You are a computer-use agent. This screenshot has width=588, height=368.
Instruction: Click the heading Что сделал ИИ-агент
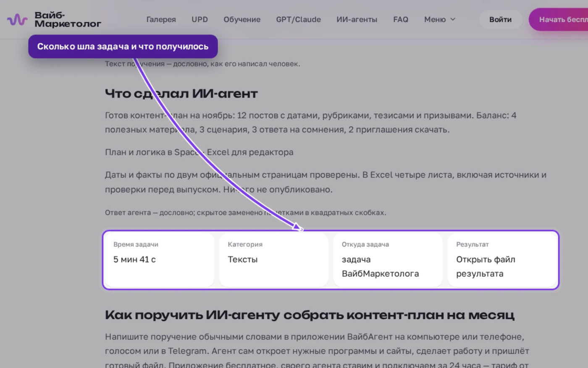(x=181, y=93)
